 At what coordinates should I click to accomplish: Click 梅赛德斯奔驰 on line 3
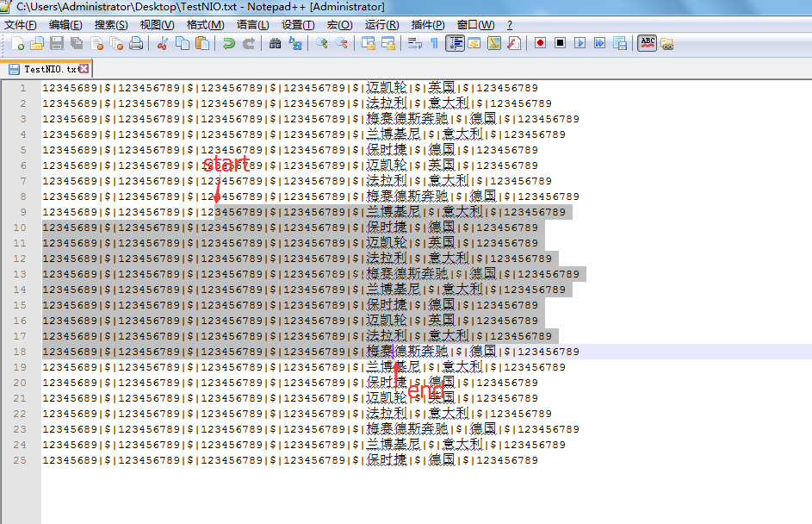pyautogui.click(x=407, y=119)
